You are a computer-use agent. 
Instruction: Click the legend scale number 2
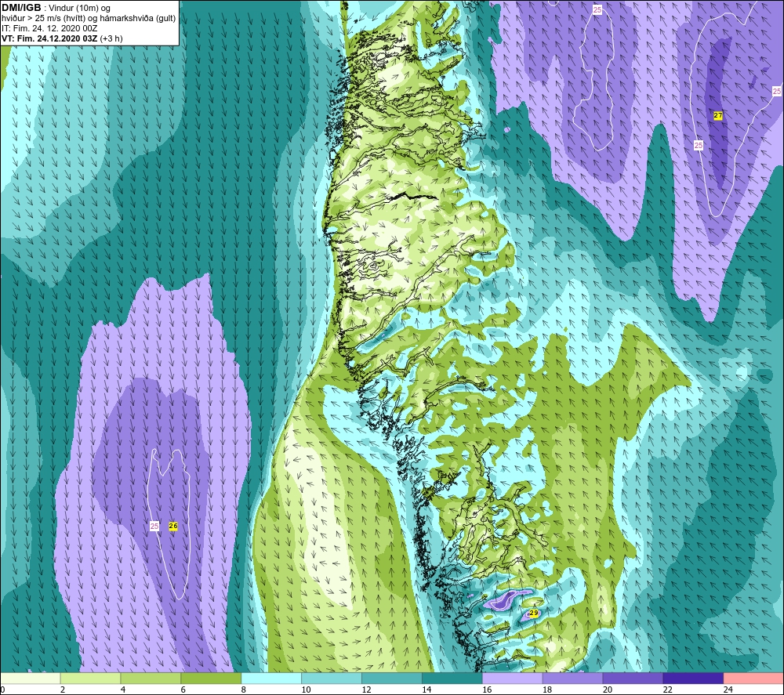point(63,690)
